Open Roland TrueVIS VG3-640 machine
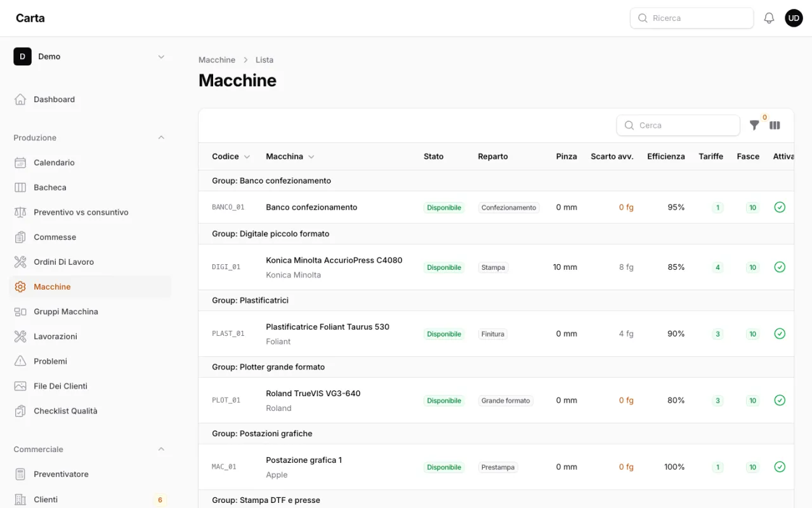This screenshot has width=812, height=508. click(x=313, y=394)
